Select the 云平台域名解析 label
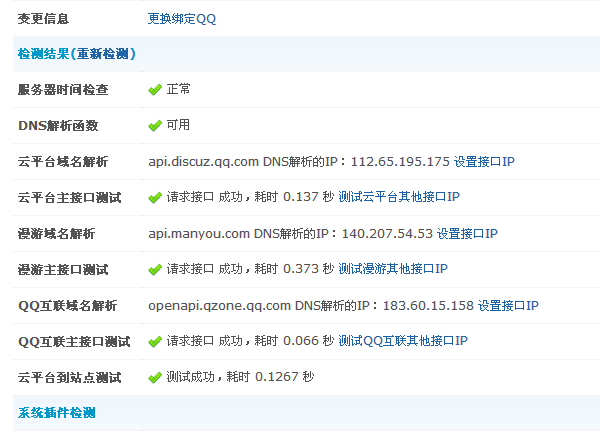 [x=63, y=162]
